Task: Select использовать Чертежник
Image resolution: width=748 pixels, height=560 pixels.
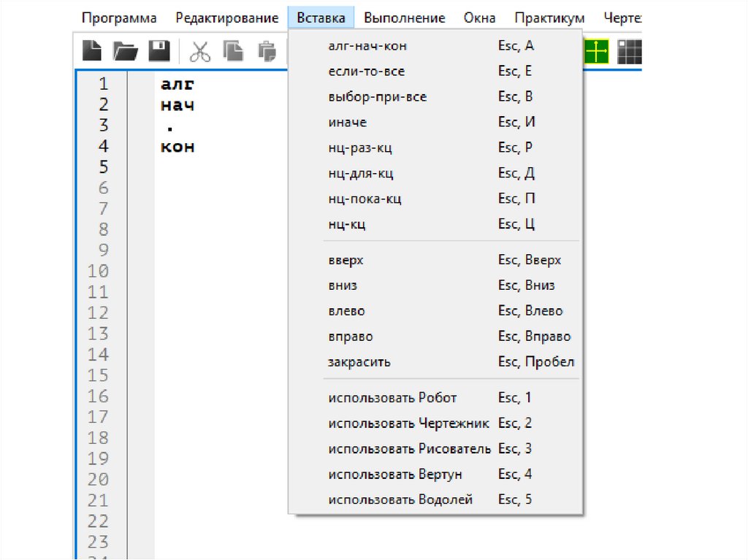Action: (435, 423)
